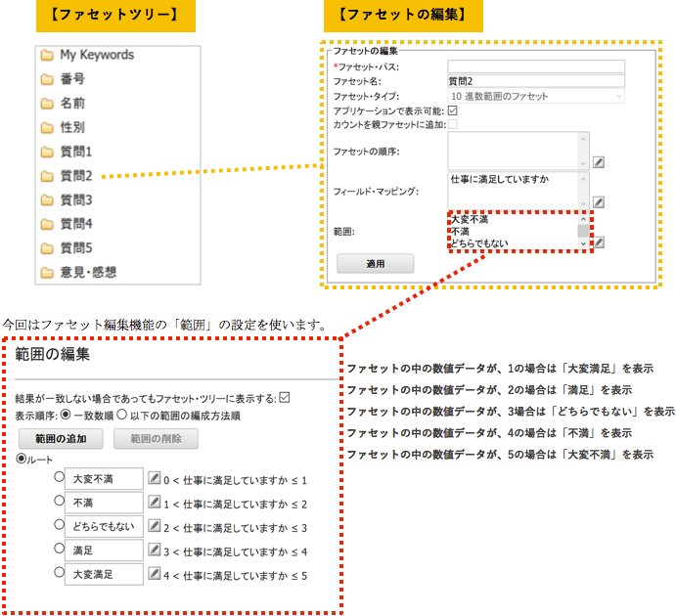This screenshot has height=616, width=676.
Task: Open the 質問2 folder in facet tree
Action: tap(75, 176)
